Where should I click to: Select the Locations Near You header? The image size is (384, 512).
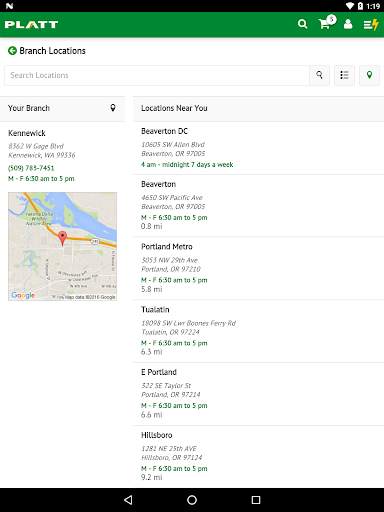click(x=174, y=108)
